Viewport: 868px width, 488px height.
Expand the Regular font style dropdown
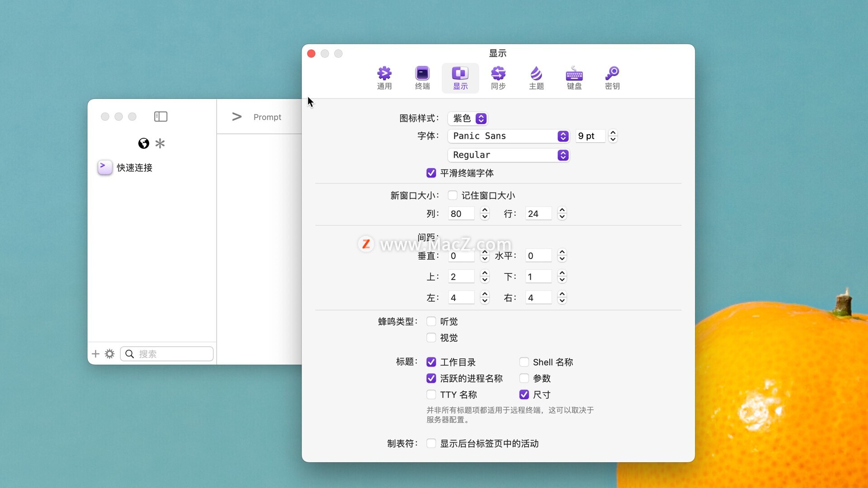click(x=508, y=155)
